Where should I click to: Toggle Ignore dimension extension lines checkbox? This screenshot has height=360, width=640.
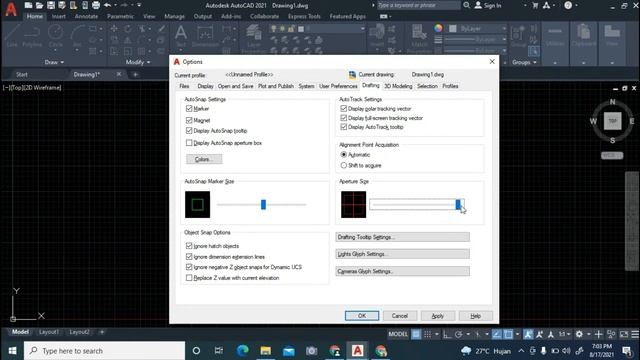pos(189,257)
